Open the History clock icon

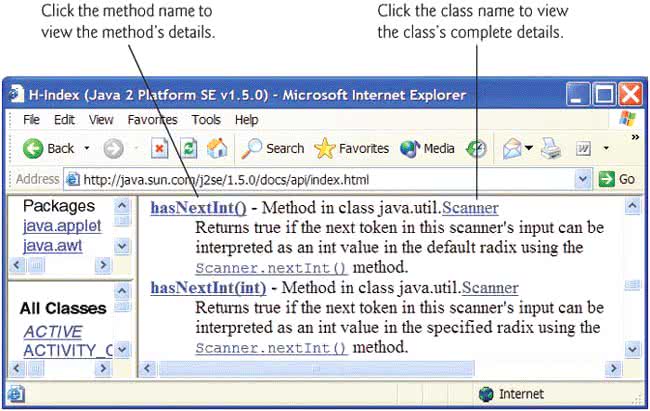pos(476,149)
